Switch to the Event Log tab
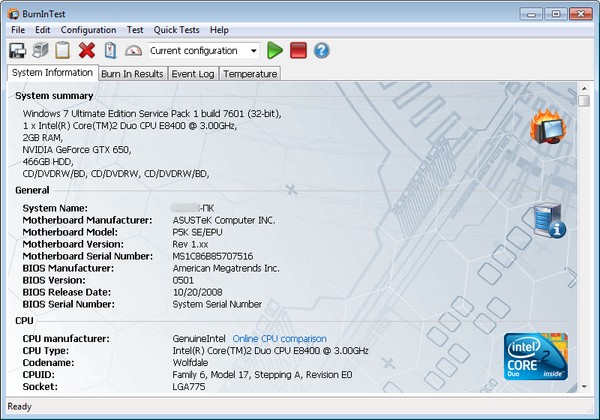The height and width of the screenshot is (420, 600). (x=193, y=74)
